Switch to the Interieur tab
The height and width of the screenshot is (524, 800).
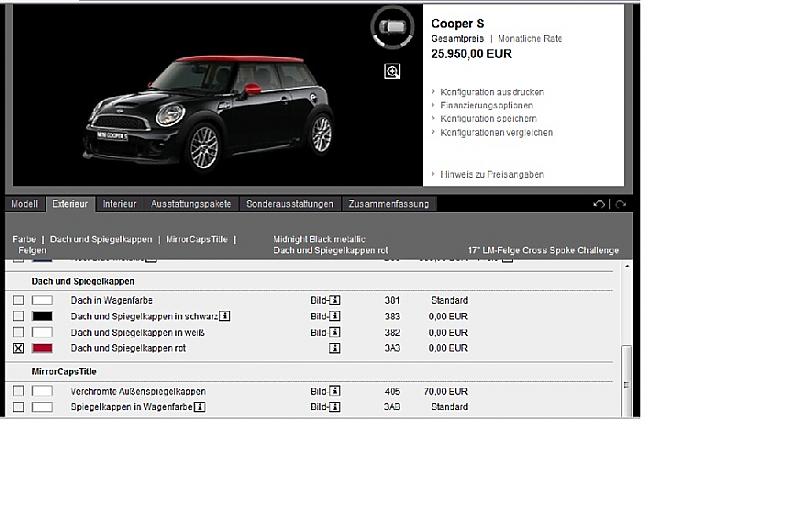pos(119,204)
